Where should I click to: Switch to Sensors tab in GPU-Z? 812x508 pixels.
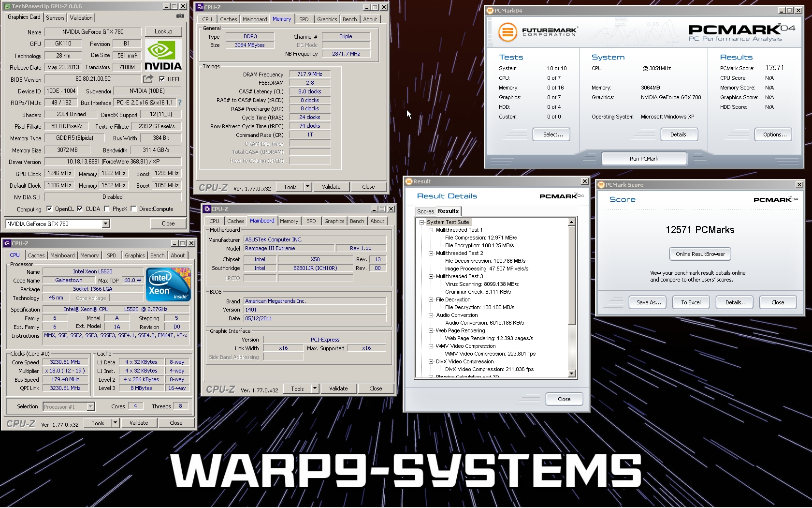click(55, 18)
